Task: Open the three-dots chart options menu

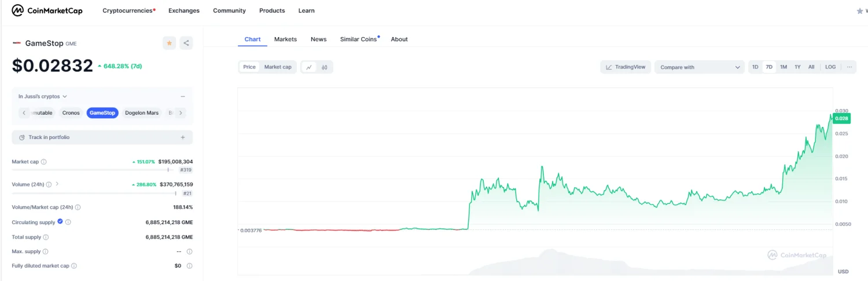Action: pyautogui.click(x=849, y=67)
